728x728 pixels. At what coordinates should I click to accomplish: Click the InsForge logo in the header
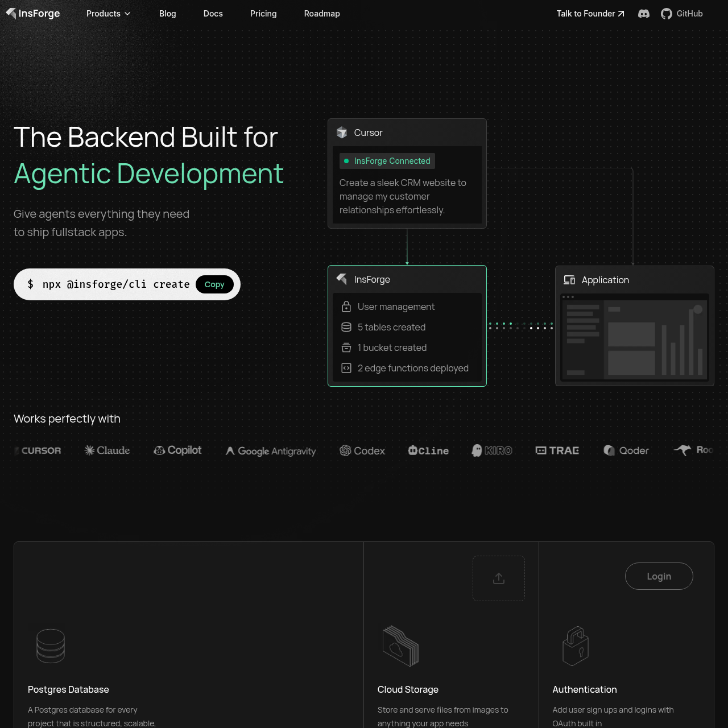33,13
